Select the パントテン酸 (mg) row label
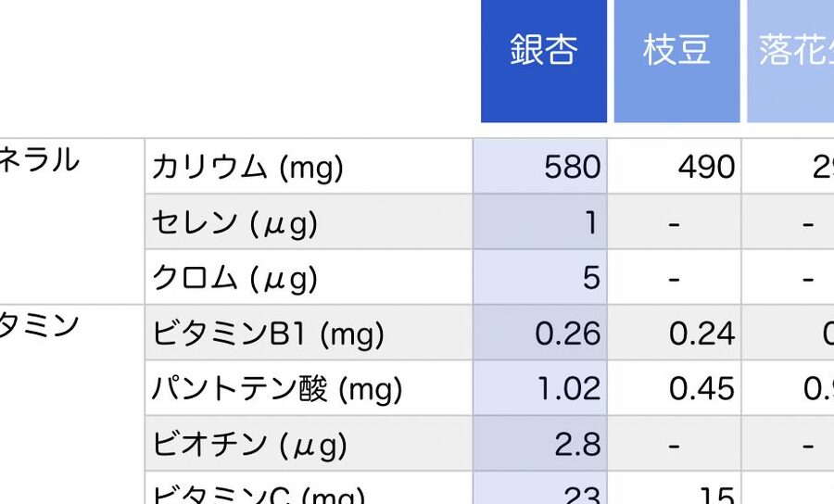This screenshot has width=834, height=504. point(277,389)
